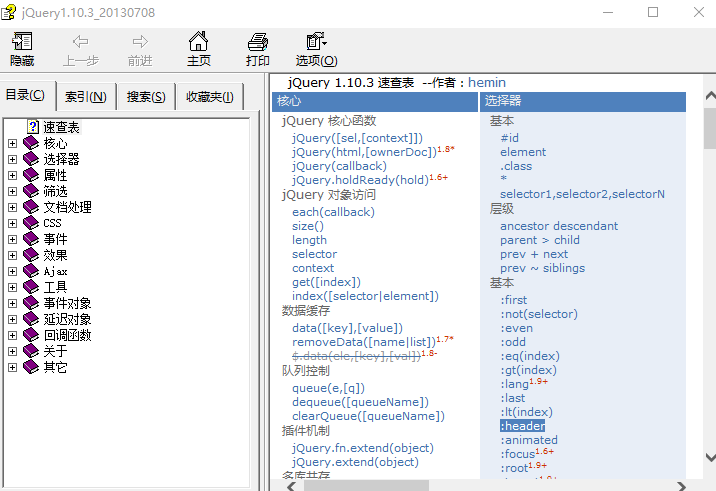Expand the 文档处理 tree node
The image size is (716, 491).
click(x=12, y=207)
